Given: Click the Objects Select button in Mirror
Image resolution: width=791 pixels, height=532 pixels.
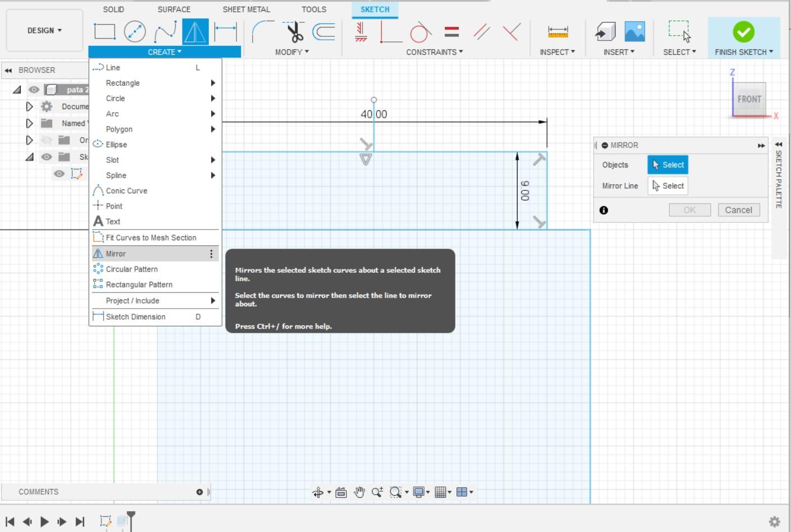Looking at the screenshot, I should (668, 165).
